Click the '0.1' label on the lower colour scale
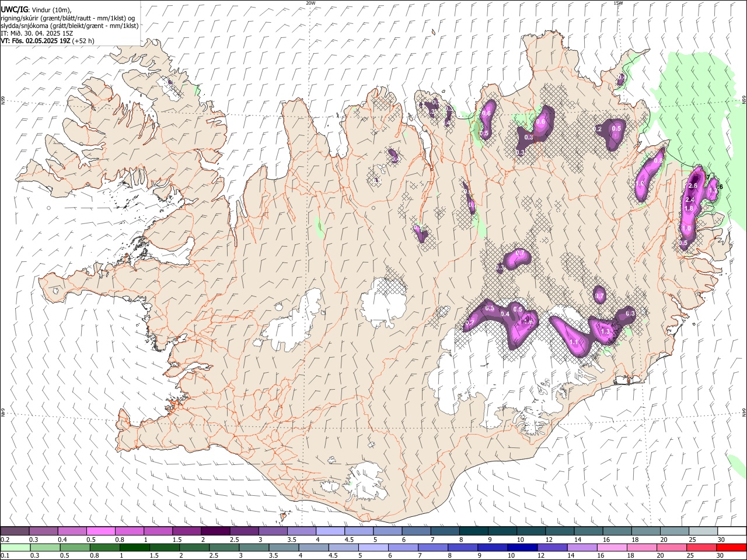 tap(5, 555)
